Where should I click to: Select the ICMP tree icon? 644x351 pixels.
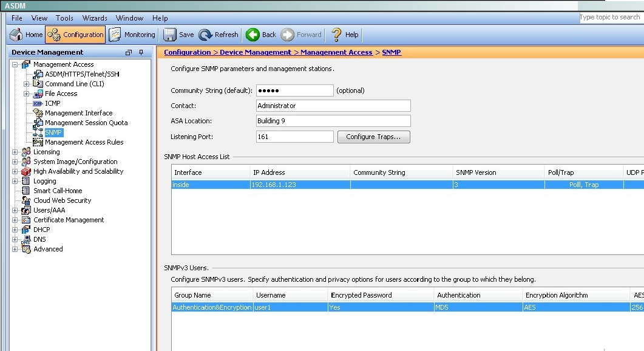tap(38, 104)
